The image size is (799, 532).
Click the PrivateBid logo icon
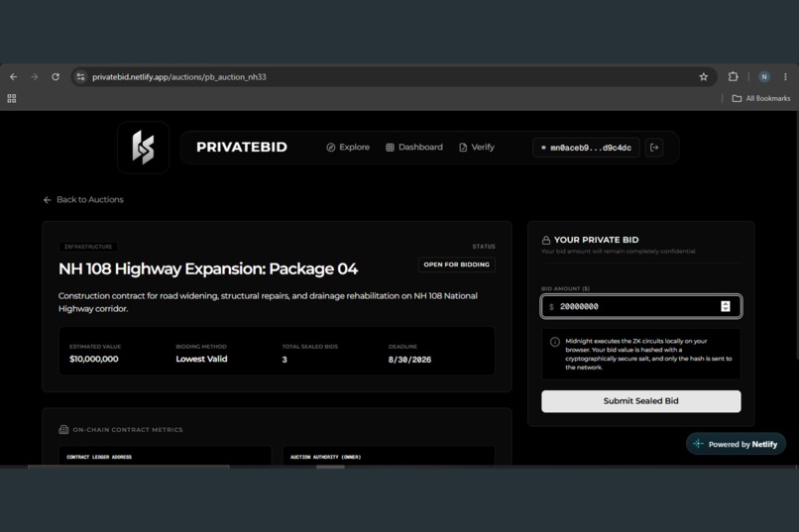click(143, 148)
